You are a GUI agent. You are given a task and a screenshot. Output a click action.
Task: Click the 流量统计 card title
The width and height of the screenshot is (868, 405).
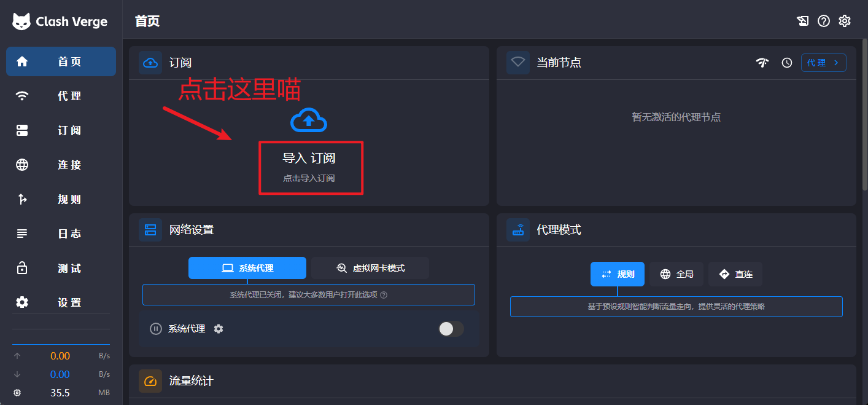tap(192, 381)
